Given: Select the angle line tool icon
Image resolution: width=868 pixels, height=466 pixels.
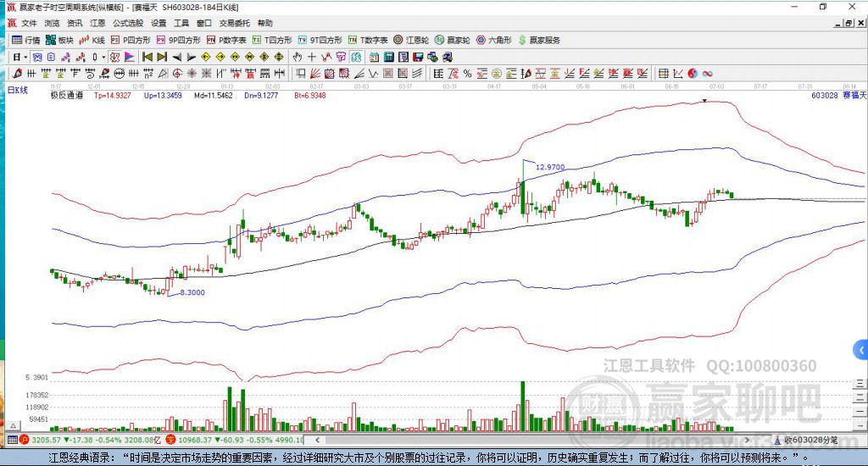Looking at the screenshot, I should [359, 73].
